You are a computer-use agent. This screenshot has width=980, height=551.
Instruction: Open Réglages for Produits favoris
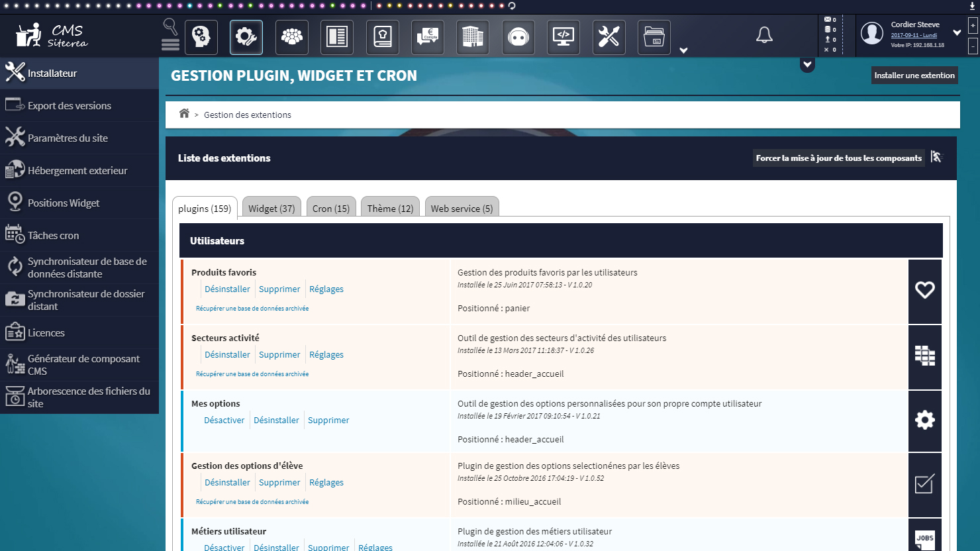tap(326, 289)
